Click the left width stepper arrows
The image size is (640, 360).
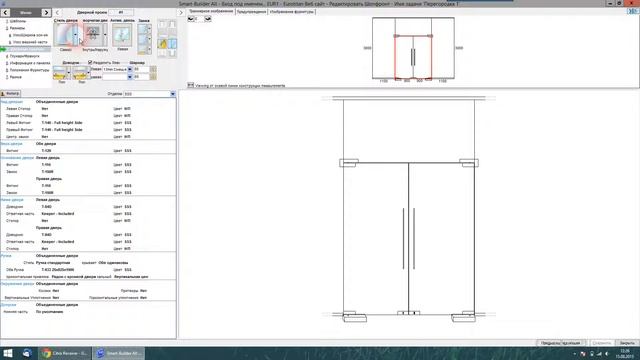click(x=153, y=69)
